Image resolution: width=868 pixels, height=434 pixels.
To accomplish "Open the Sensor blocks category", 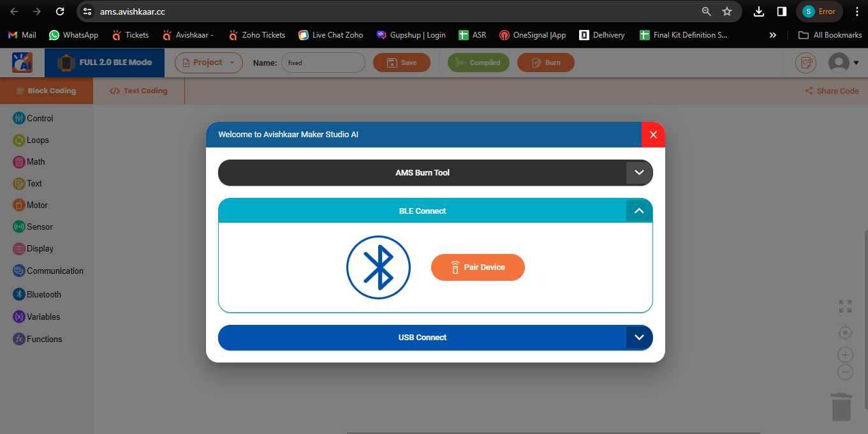I will tap(33, 227).
